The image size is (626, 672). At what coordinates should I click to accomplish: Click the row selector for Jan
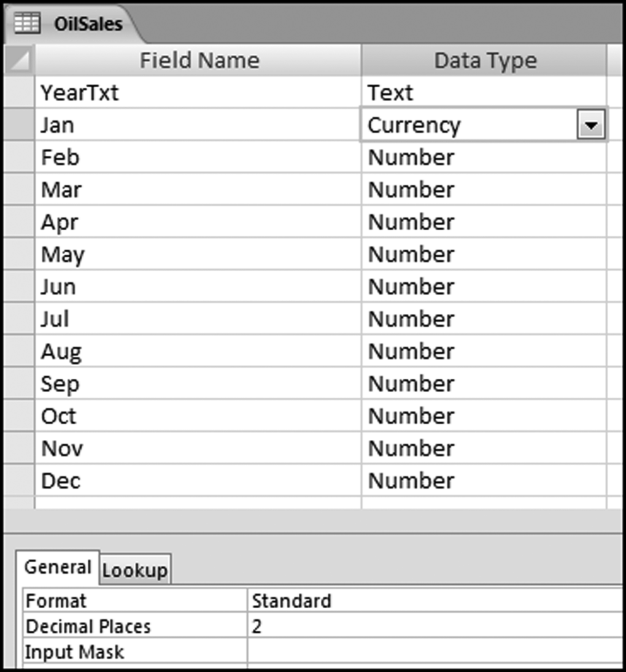click(20, 126)
